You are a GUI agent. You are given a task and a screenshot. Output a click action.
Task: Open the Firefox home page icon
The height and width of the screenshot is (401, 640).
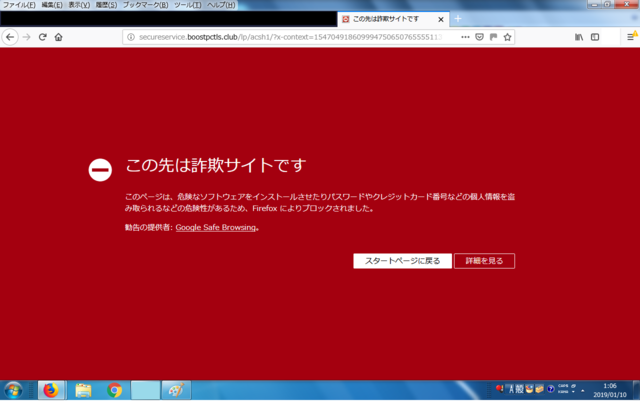coord(58,37)
